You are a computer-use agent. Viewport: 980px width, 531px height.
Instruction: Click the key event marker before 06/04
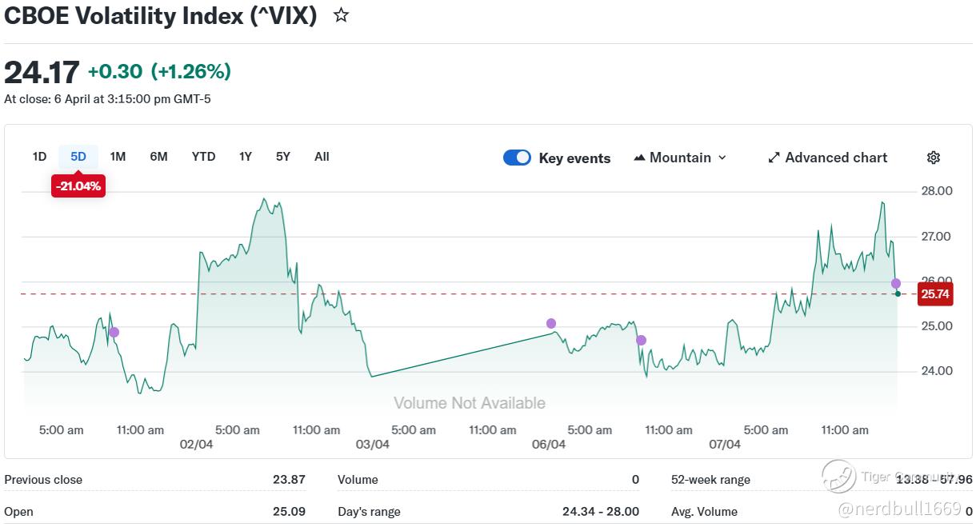(x=551, y=323)
